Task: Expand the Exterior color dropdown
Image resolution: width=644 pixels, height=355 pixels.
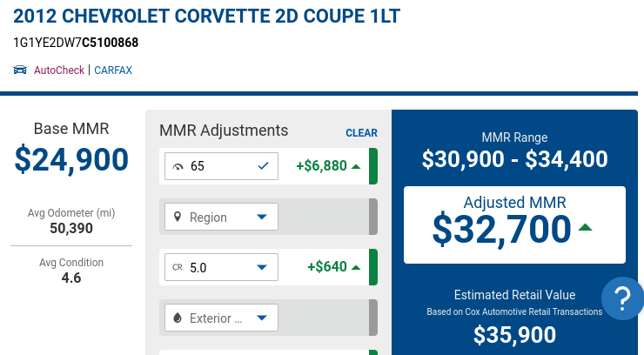Action: [x=221, y=318]
